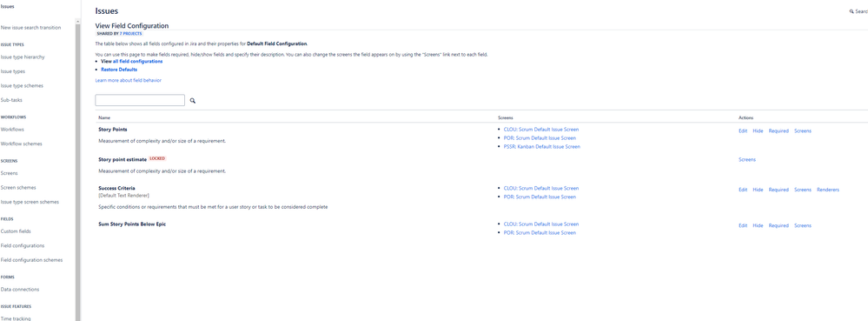Screen dimensions: 868x321
Task: Click the View Field Configuration heading
Action: (x=132, y=26)
